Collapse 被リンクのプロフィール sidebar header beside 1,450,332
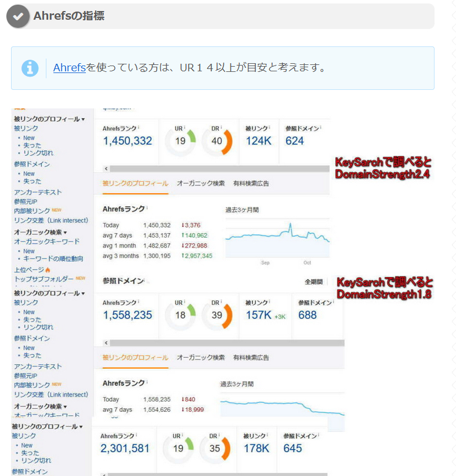The image size is (456, 476). pos(49,119)
